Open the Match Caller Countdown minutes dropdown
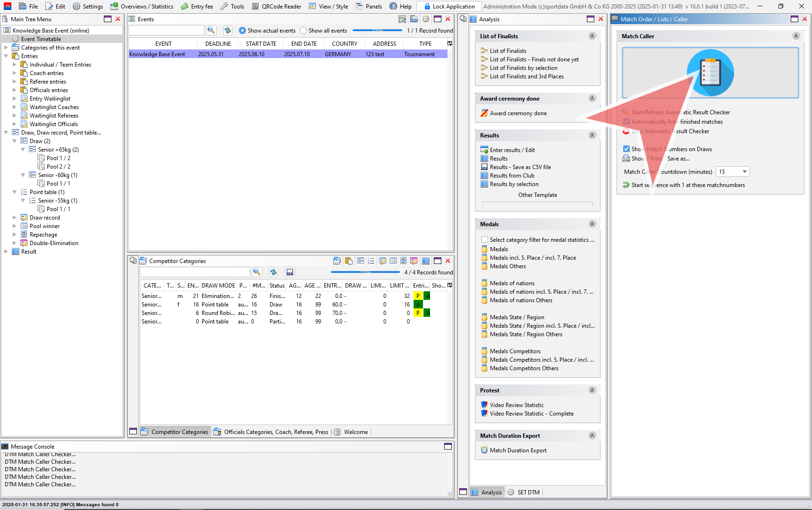812x510 pixels. tap(744, 172)
